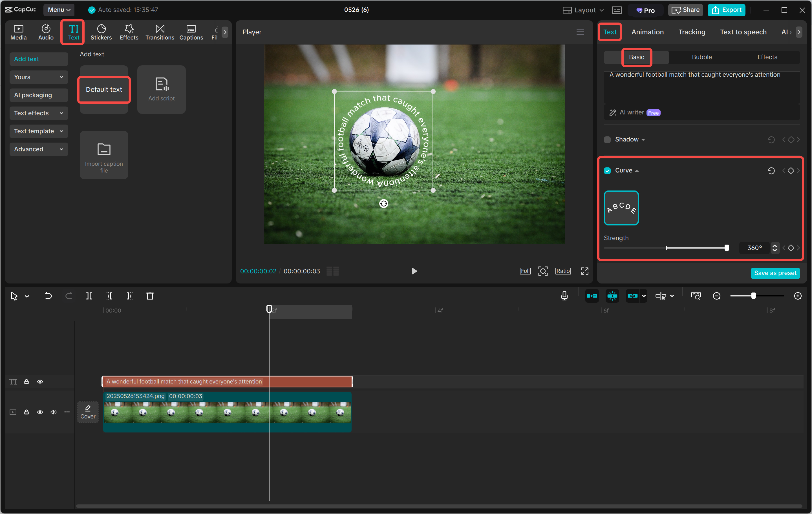Image resolution: width=812 pixels, height=514 pixels.
Task: Click the record voiceover microphone icon
Action: (x=564, y=296)
